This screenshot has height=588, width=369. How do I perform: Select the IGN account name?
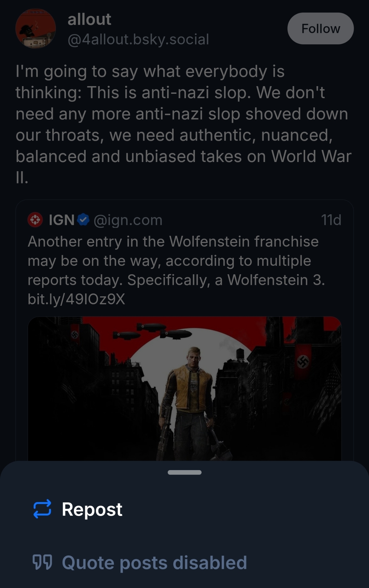pos(61,220)
